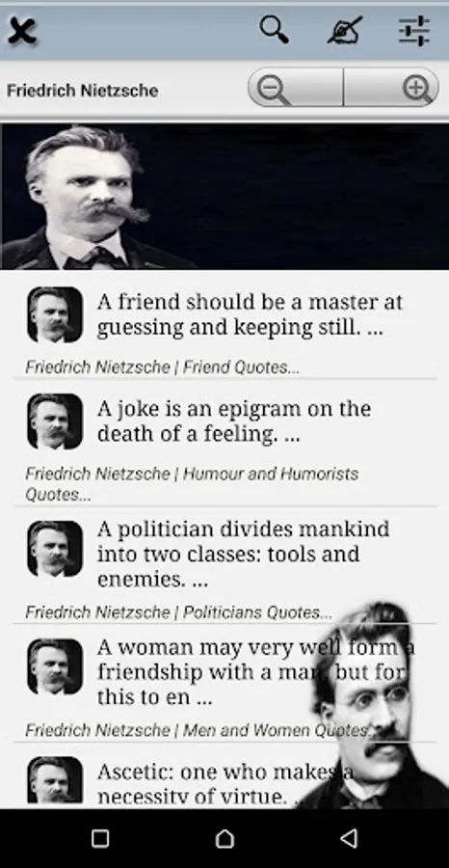Image resolution: width=449 pixels, height=868 pixels.
Task: Tap the floating Nietzsche with glasses image
Action: pos(374,705)
